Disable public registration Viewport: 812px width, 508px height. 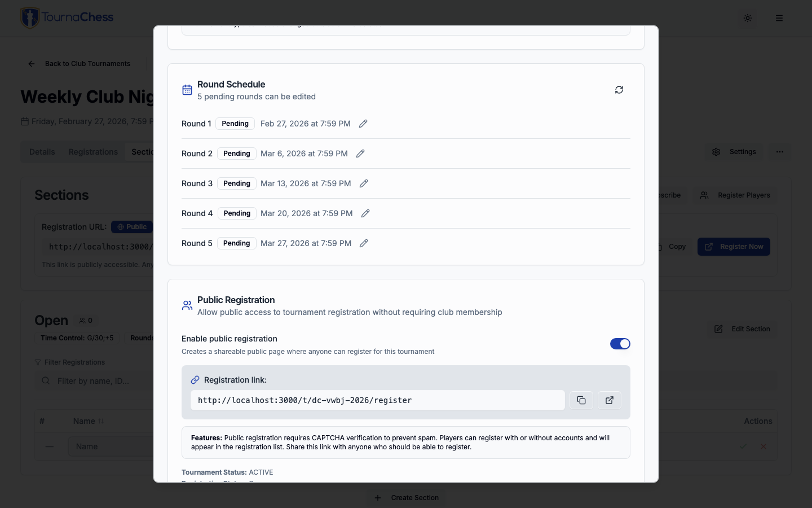click(620, 344)
